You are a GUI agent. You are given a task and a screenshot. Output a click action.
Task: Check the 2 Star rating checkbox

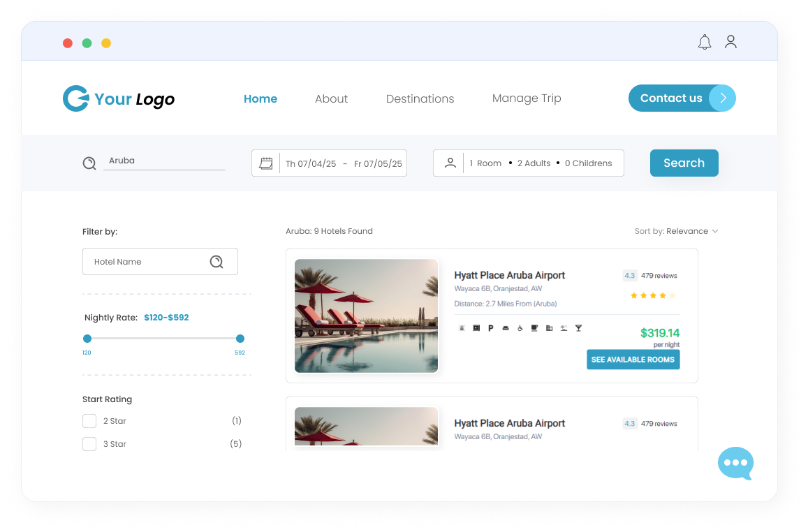pos(89,421)
